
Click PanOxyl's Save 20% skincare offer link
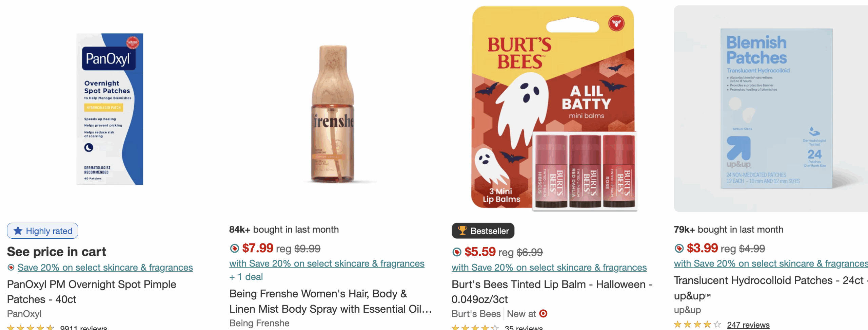(105, 268)
